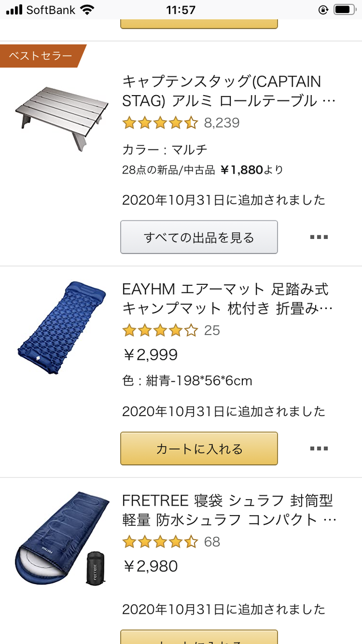Tap the 8,239 review count
Screen dimensions: 362x644
[x=222, y=123]
